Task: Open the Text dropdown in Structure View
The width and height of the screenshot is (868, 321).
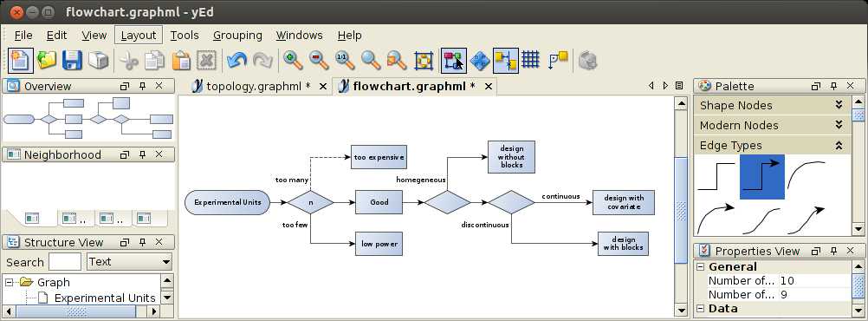Action: click(x=130, y=262)
